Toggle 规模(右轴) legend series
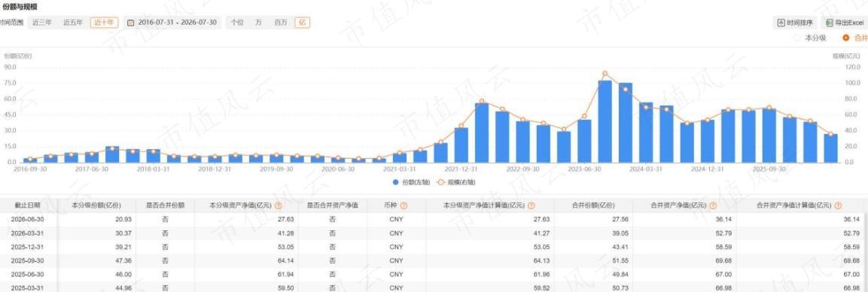868x292 pixels. (x=456, y=181)
